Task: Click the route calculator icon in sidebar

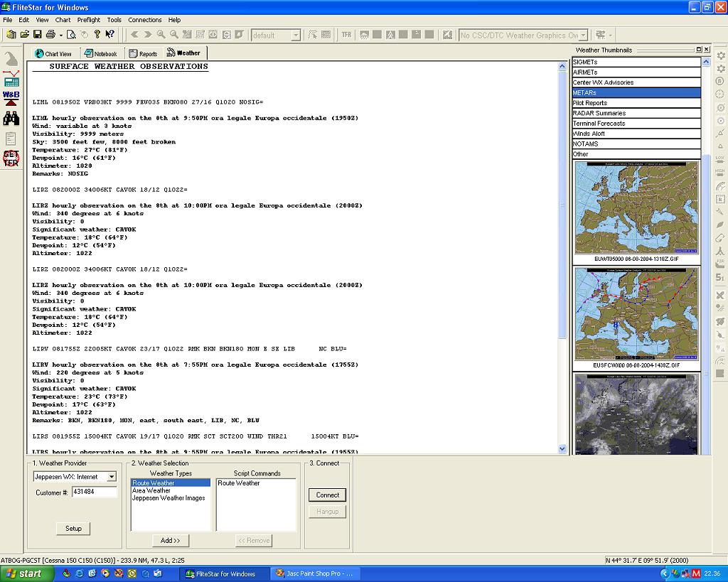Action: [x=11, y=78]
